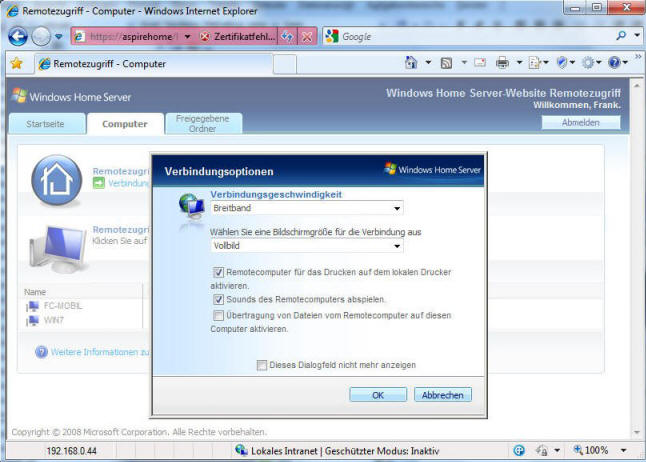
Task: Click the 192.168.0.44 status bar text
Action: [71, 451]
